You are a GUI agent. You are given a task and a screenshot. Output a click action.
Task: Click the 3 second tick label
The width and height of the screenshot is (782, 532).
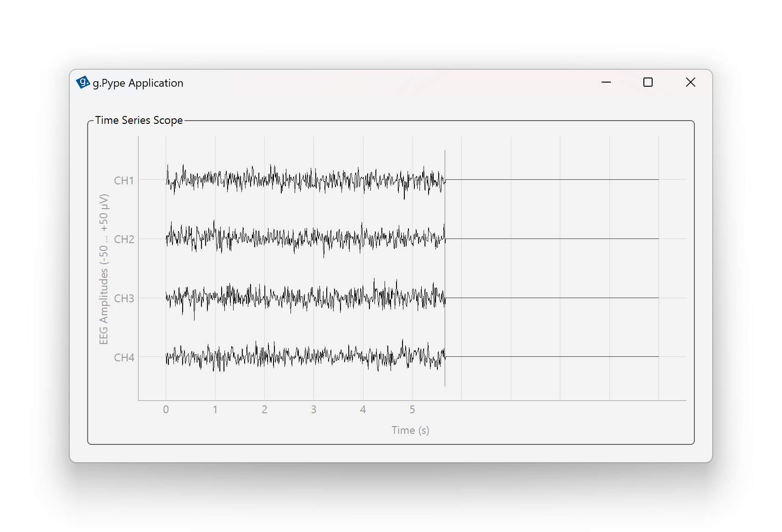314,410
